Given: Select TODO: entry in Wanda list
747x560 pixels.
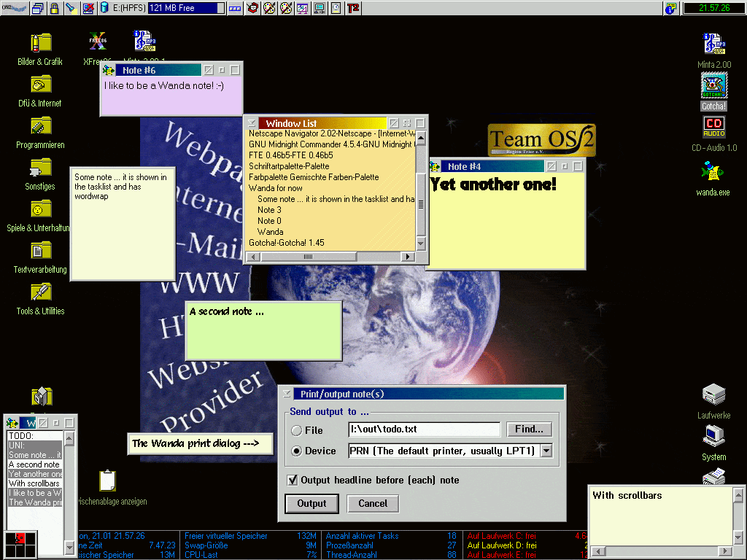Looking at the screenshot, I should pos(35,436).
